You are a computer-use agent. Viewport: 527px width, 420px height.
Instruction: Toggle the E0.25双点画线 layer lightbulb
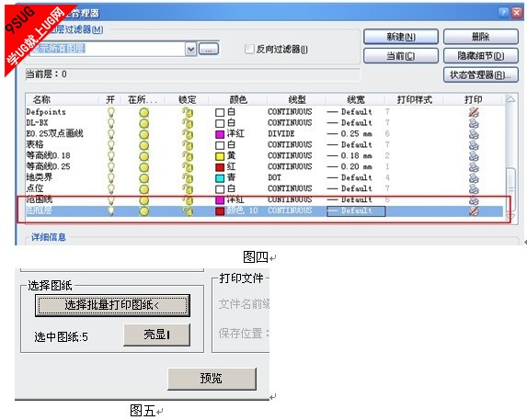110,134
